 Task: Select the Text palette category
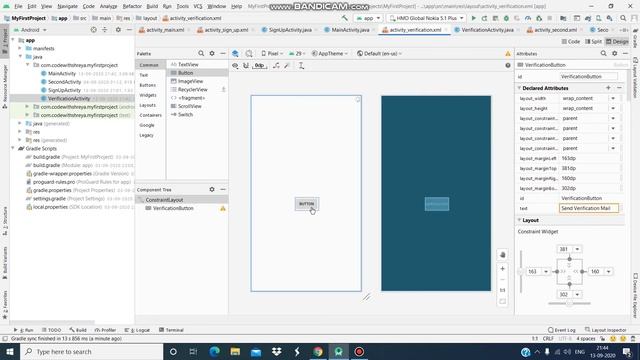pyautogui.click(x=144, y=75)
